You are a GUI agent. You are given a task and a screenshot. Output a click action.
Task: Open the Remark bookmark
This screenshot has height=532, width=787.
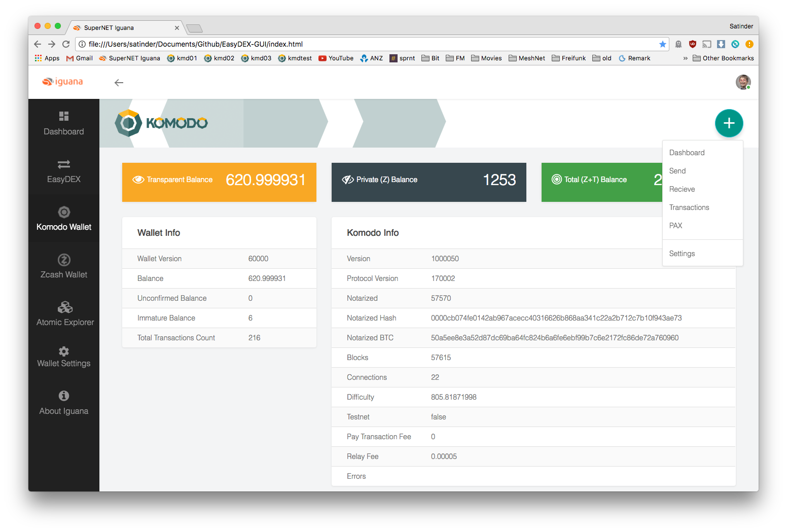634,58
